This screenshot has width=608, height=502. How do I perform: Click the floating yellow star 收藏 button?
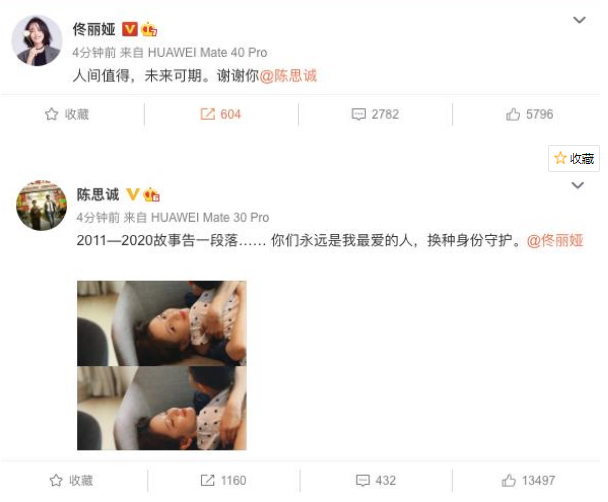click(574, 159)
